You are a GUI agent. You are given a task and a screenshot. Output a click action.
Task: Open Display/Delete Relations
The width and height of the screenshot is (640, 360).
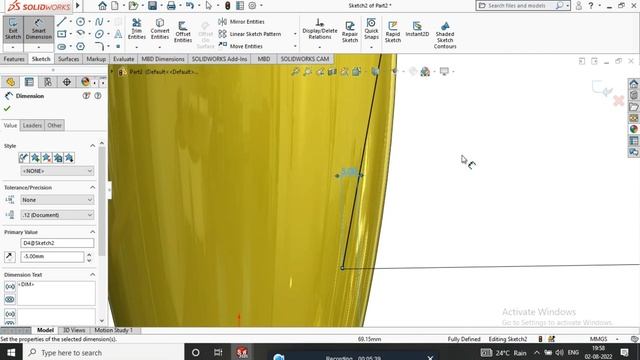[320, 29]
